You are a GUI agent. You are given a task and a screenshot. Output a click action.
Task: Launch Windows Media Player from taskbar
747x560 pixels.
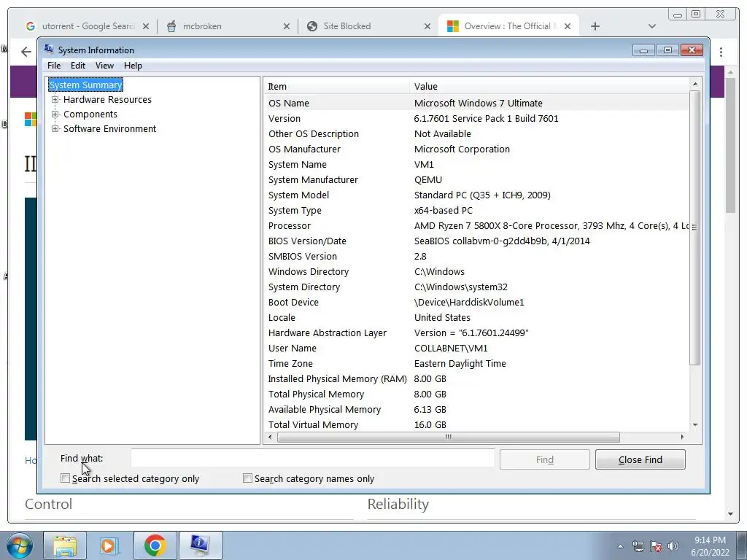[108, 545]
